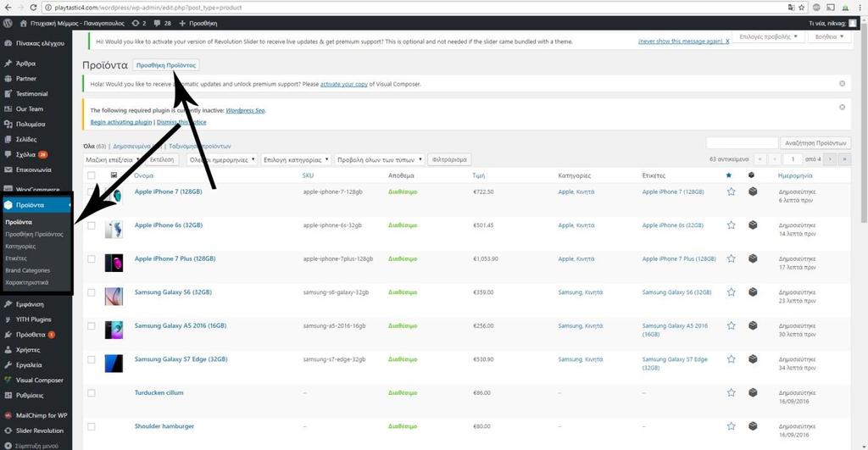Feature the Apple iPhone 7 (128GB) star
This screenshot has height=450, width=868.
tap(731, 192)
